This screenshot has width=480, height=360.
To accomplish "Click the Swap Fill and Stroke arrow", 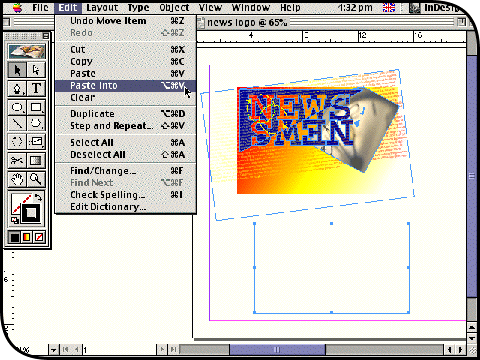I will point(38,197).
